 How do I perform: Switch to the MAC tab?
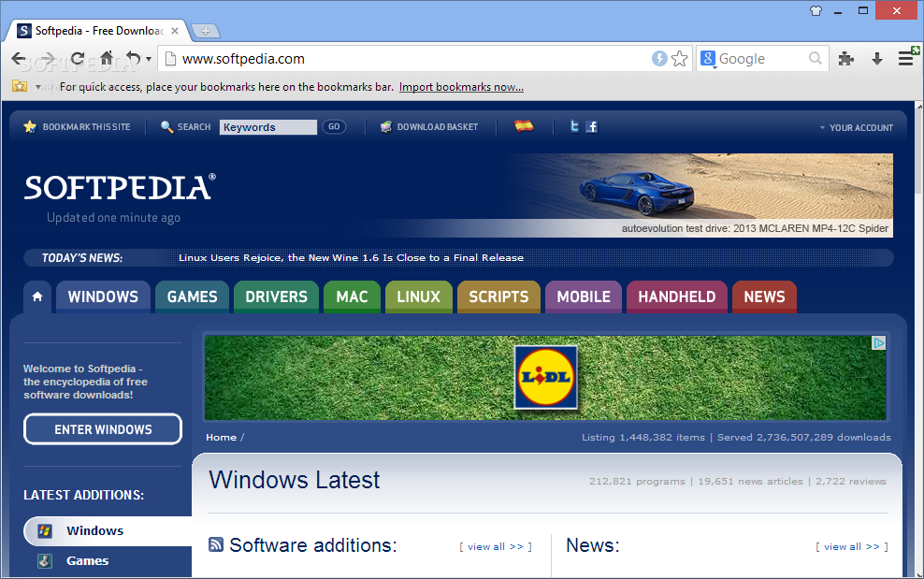tap(352, 297)
